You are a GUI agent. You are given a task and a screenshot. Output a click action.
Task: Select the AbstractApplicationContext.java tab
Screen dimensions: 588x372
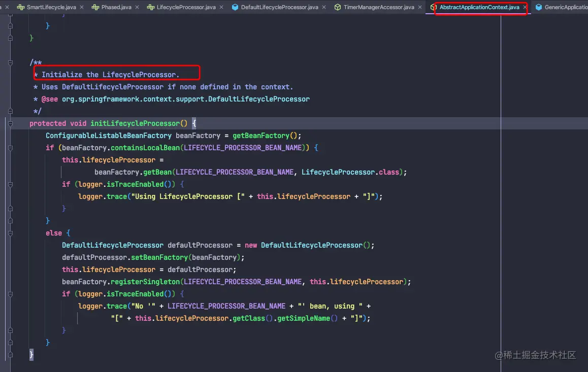click(x=479, y=7)
